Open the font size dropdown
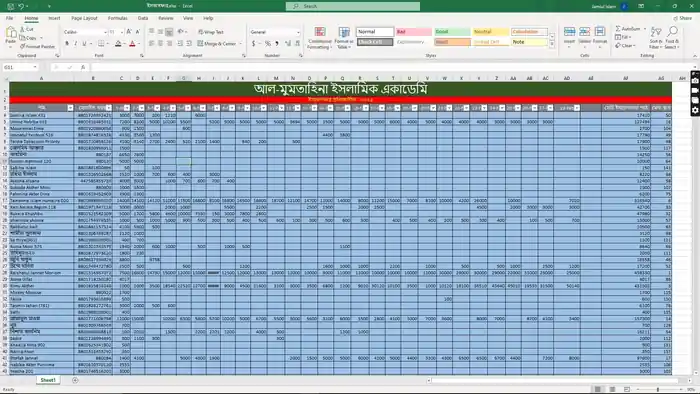The image size is (700, 394). (121, 32)
